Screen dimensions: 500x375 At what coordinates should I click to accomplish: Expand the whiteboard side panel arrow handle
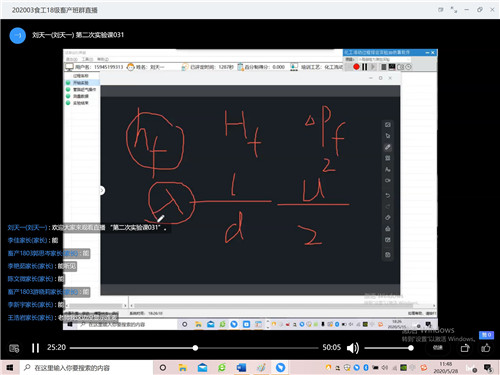(x=102, y=190)
